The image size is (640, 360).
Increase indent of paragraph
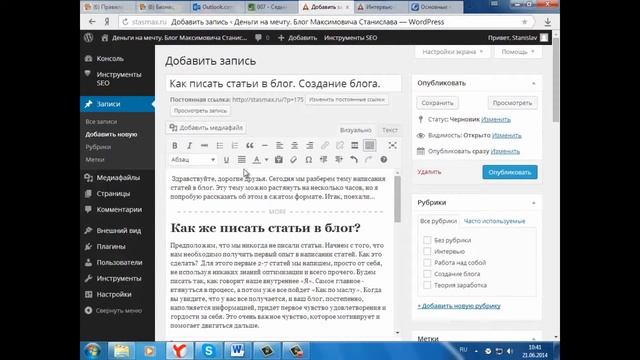(x=339, y=160)
